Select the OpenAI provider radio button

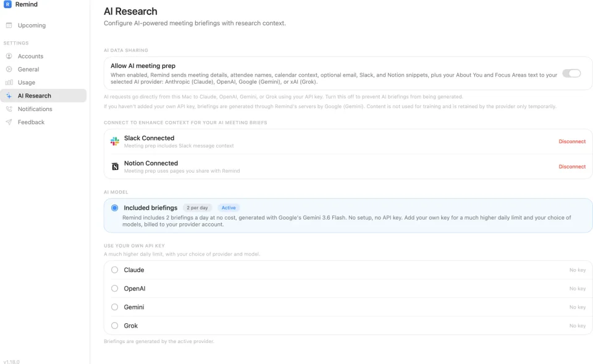click(x=115, y=288)
